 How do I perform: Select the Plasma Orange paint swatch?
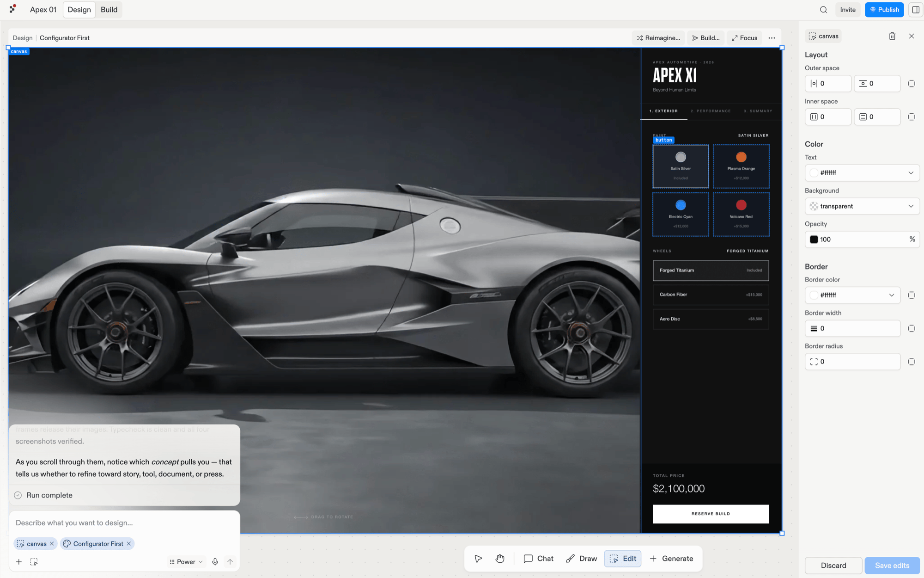(741, 166)
